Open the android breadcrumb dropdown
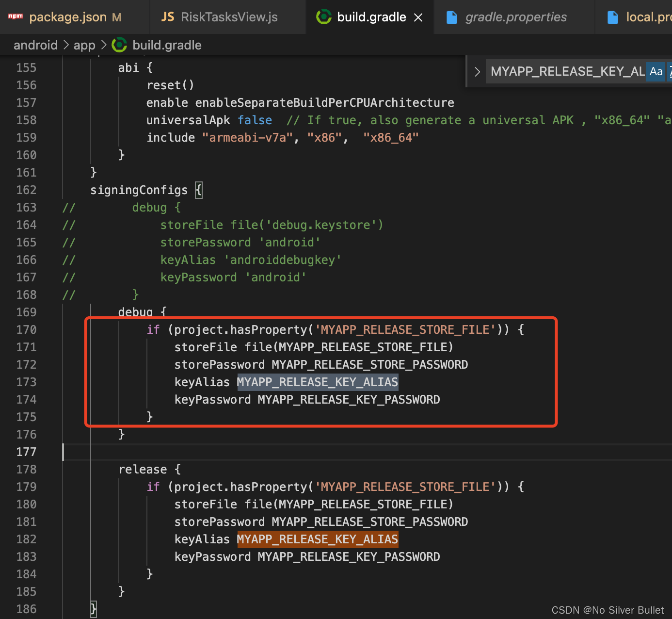This screenshot has width=672, height=619. point(35,45)
